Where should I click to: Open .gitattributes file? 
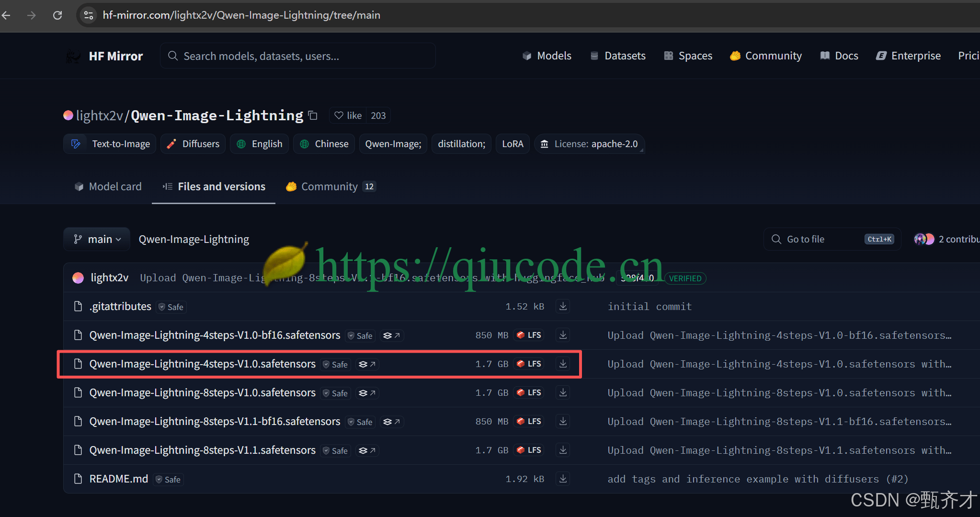coord(120,307)
